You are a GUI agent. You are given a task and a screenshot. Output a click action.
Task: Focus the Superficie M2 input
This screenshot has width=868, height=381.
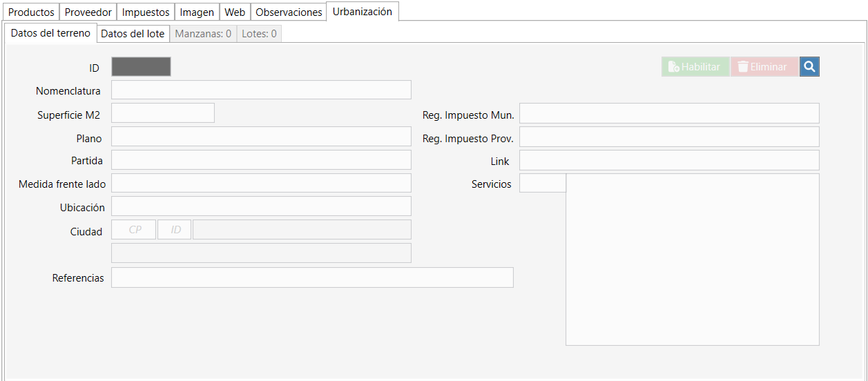tap(162, 113)
